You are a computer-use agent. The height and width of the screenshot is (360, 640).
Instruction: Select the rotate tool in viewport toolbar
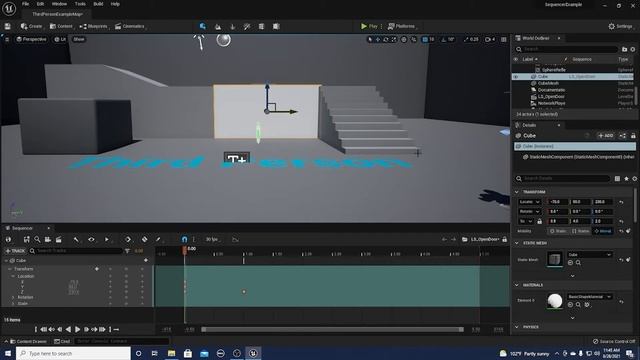pos(386,39)
